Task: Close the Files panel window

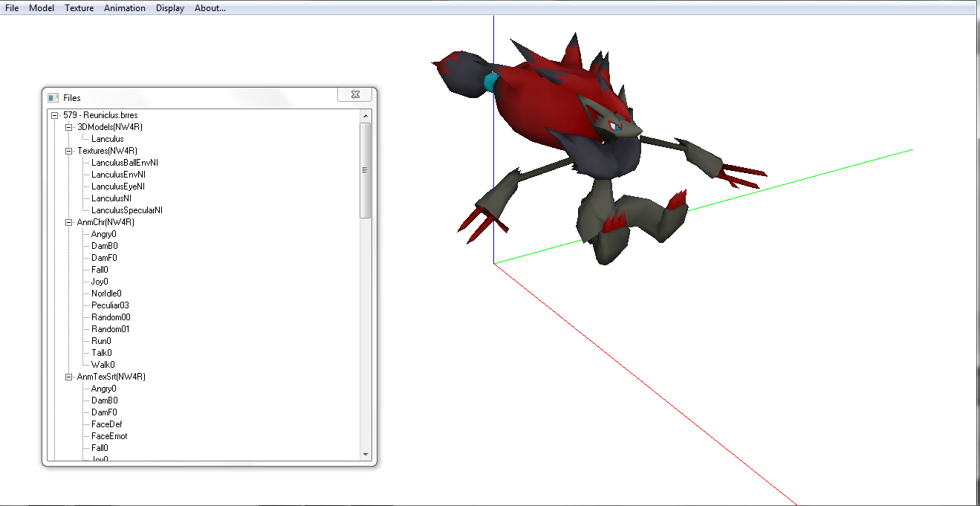Action: coord(355,94)
